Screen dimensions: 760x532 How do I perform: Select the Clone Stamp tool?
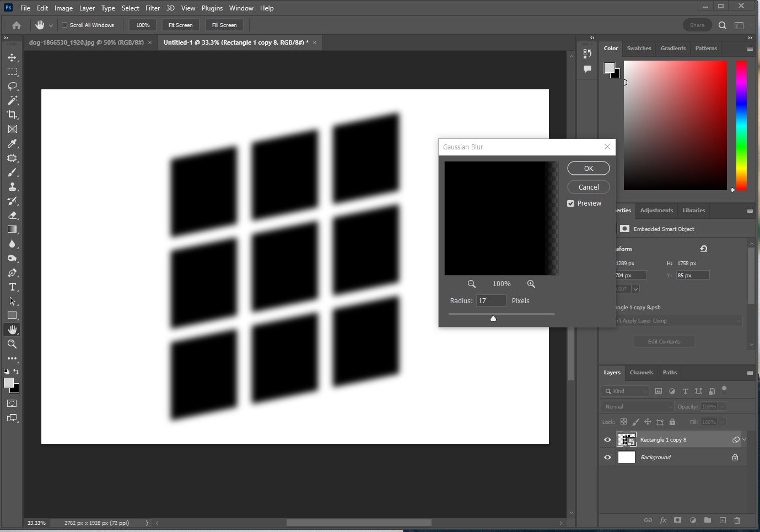[12, 186]
